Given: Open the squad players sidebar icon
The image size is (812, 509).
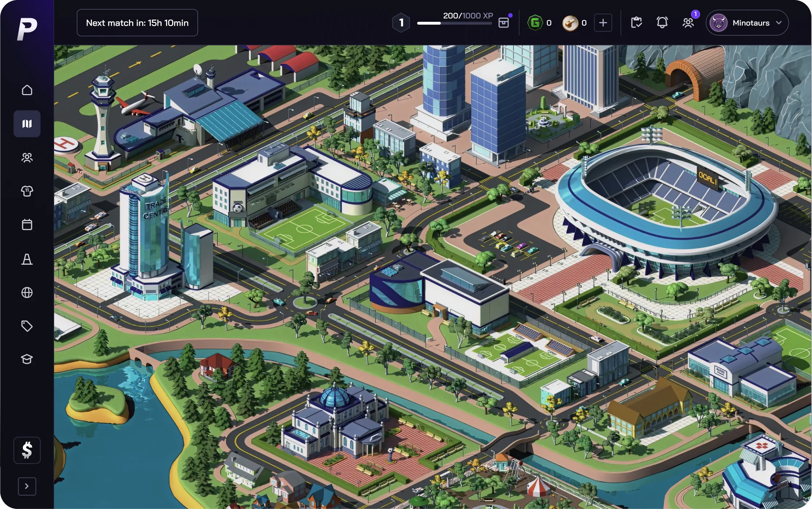Looking at the screenshot, I should point(27,158).
